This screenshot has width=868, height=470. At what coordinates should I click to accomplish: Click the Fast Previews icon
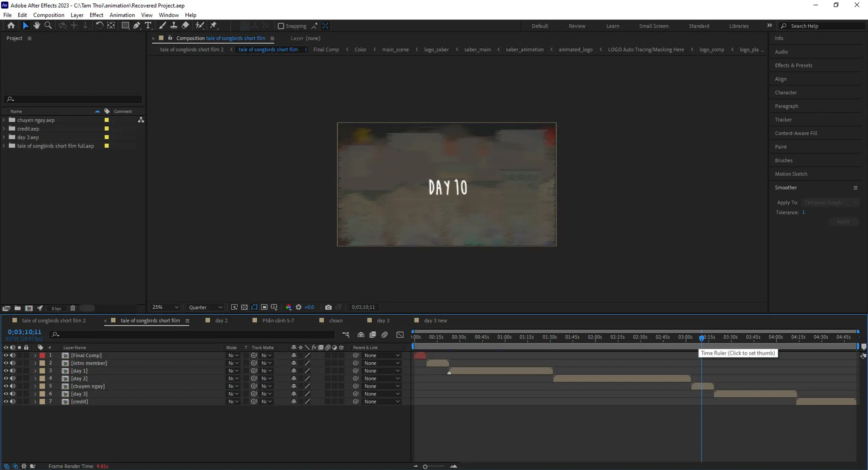click(234, 307)
